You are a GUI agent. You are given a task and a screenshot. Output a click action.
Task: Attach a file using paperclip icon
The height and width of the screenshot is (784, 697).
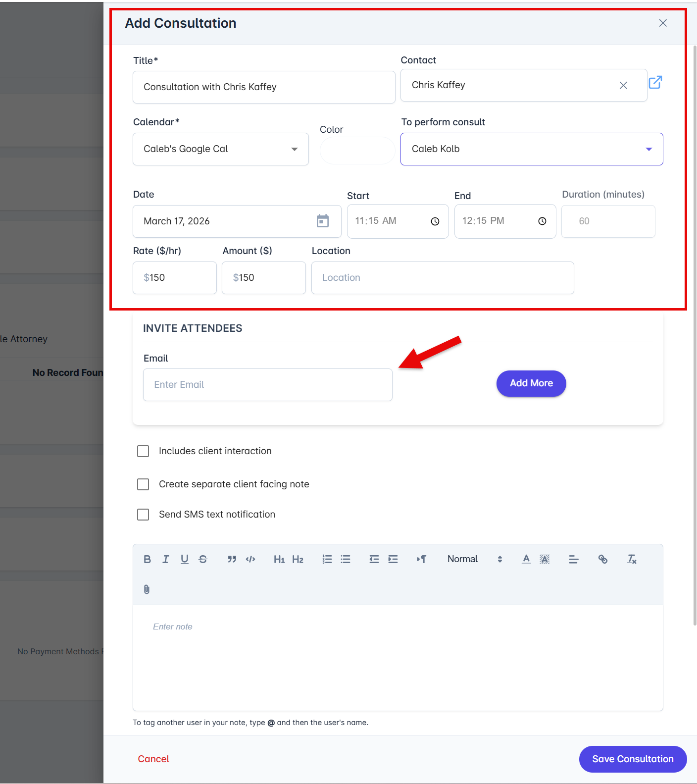click(x=147, y=589)
